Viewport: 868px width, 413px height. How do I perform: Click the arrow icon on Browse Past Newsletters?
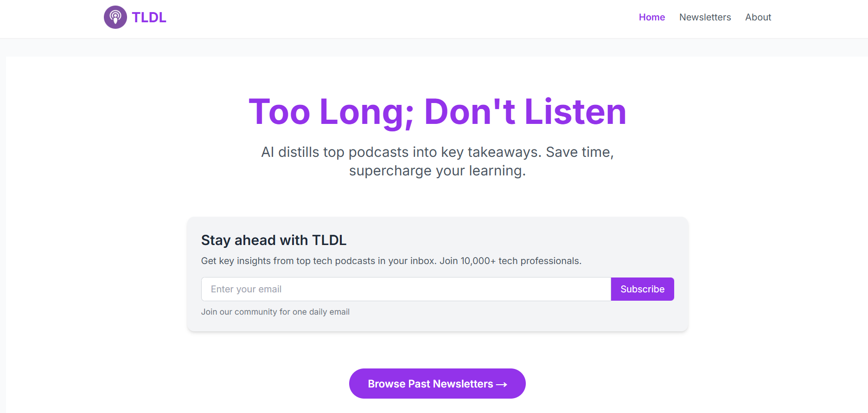click(x=502, y=384)
